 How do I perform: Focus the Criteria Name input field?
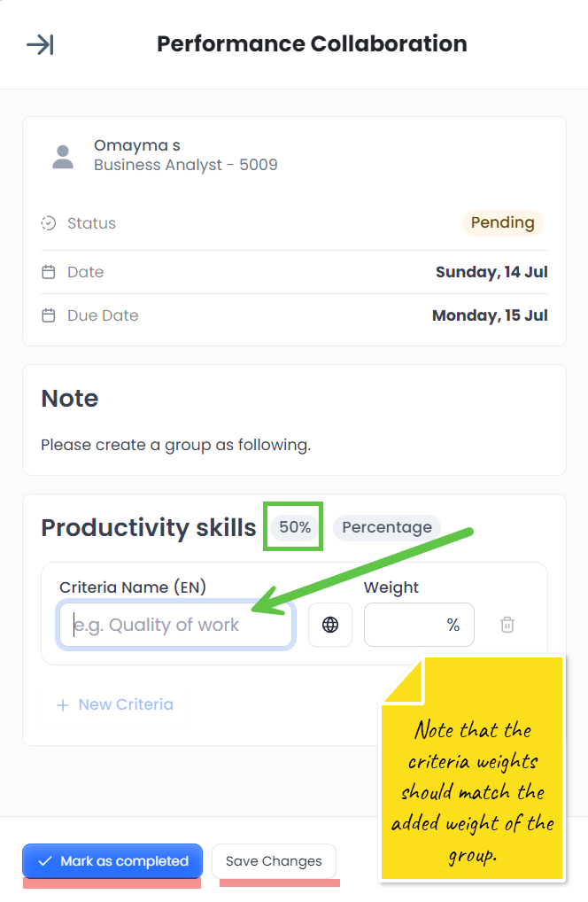coord(174,625)
